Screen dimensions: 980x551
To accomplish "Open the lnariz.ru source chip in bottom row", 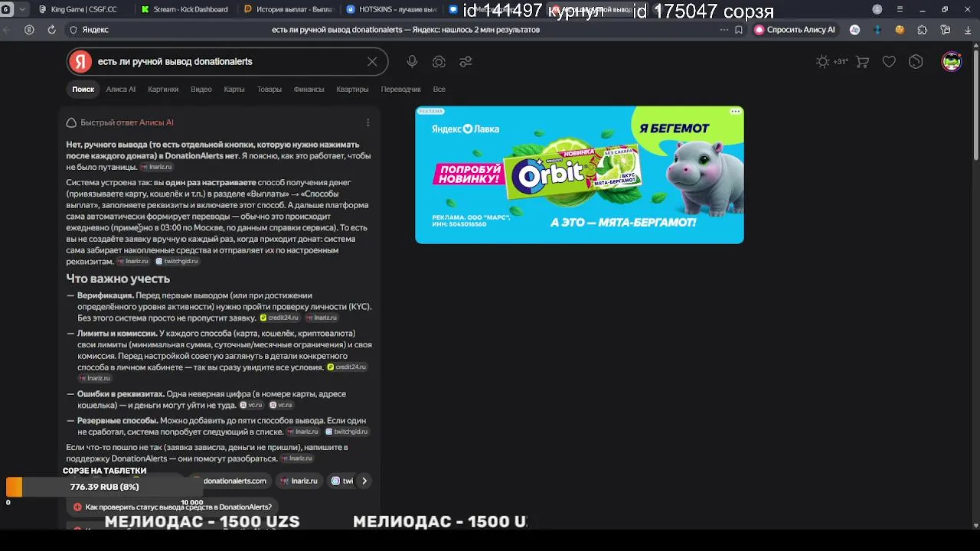I will point(299,481).
